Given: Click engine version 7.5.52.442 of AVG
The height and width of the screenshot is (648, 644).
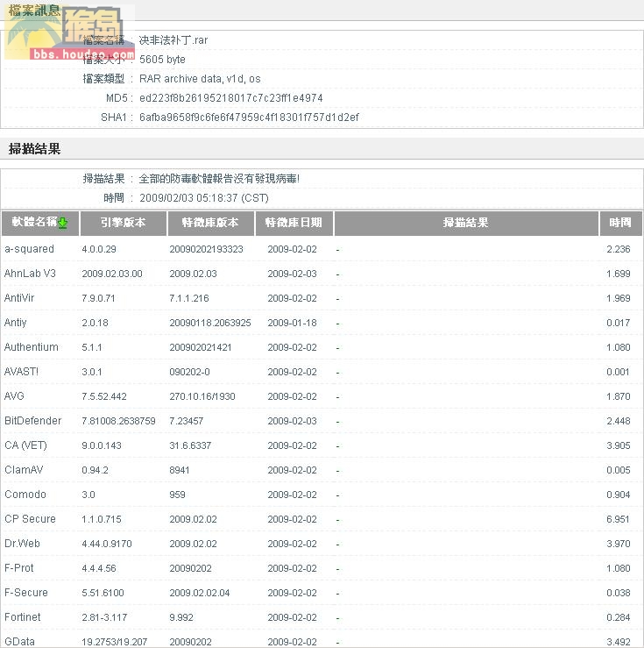Looking at the screenshot, I should click(x=104, y=396).
